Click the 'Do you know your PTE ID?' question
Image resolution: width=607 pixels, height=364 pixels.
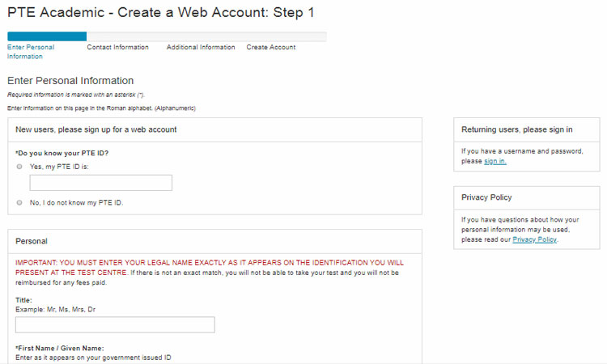(62, 153)
